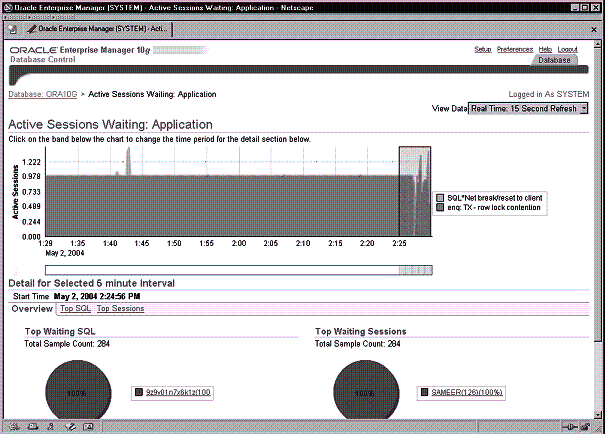The height and width of the screenshot is (434, 605).
Task: Click the 'Active Sessions Waiting: Application' heading
Action: point(110,125)
